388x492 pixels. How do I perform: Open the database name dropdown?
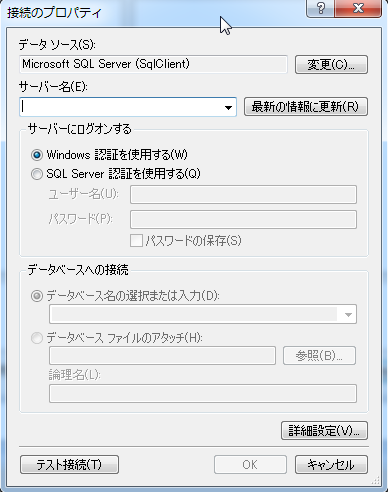[348, 314]
